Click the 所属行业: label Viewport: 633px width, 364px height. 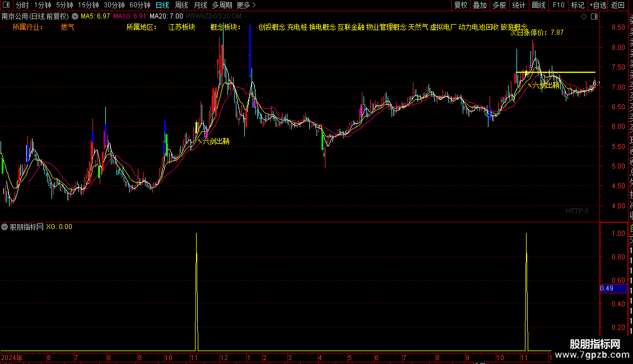coord(27,27)
